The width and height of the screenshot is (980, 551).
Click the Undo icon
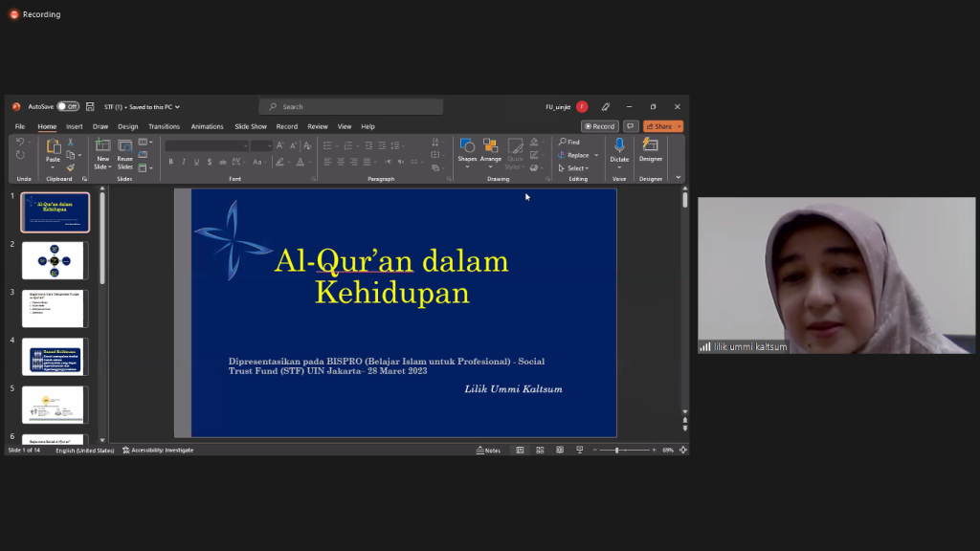[x=20, y=143]
